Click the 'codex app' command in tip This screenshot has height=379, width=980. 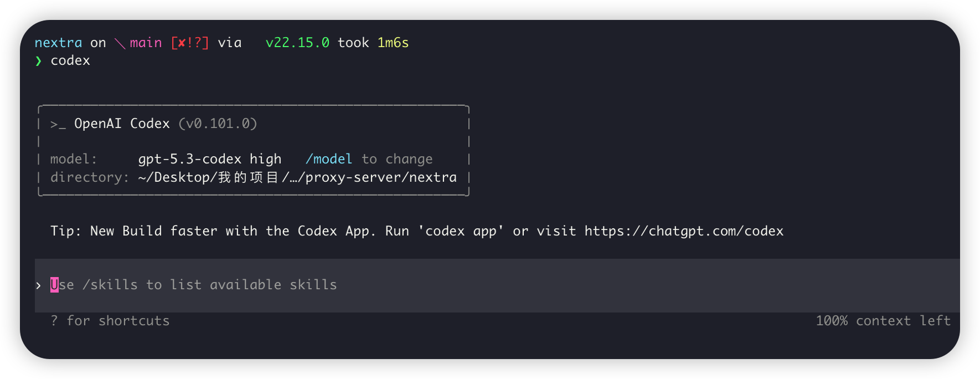(x=461, y=231)
